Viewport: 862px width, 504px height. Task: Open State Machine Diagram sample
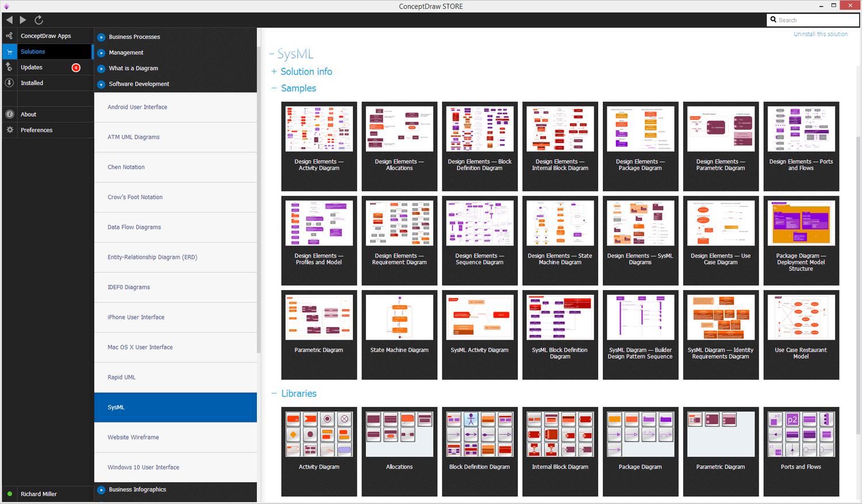click(x=399, y=335)
